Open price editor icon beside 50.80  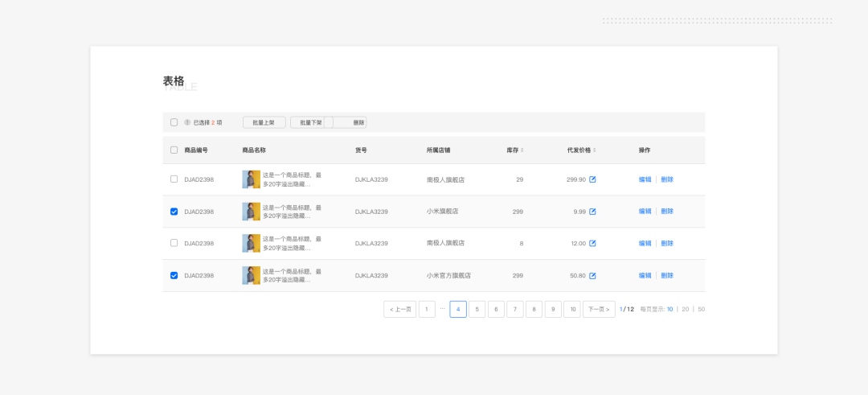pyautogui.click(x=592, y=275)
